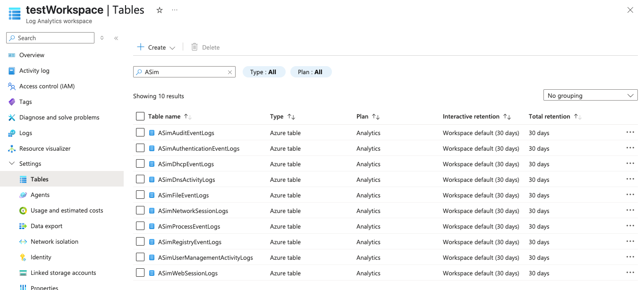Open the Type : All filter

tap(264, 72)
